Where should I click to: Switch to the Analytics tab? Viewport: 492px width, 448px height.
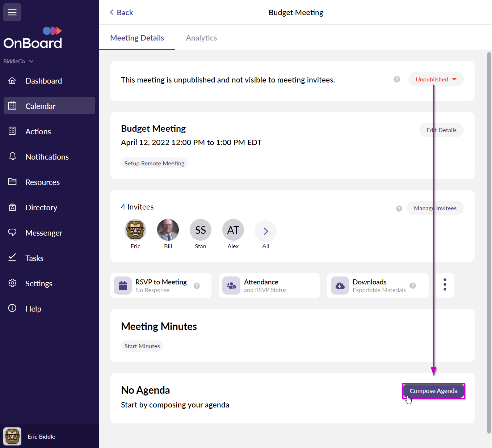[x=201, y=38]
